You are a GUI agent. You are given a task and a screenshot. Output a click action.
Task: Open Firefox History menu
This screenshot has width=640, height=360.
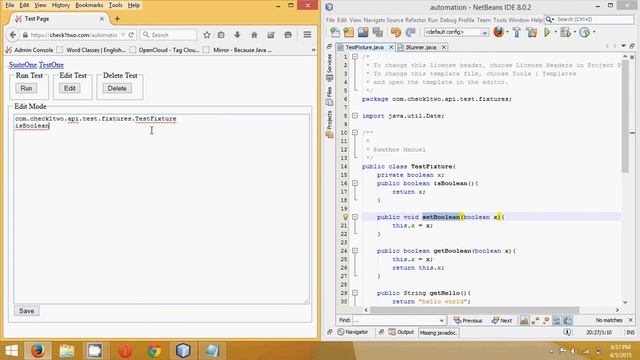pyautogui.click(x=60, y=5)
